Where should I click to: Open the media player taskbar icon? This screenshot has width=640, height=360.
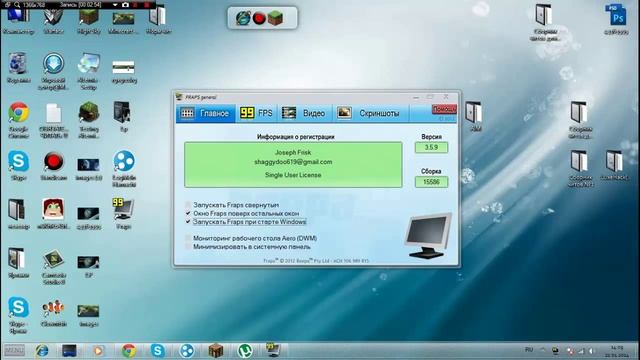coord(98,351)
